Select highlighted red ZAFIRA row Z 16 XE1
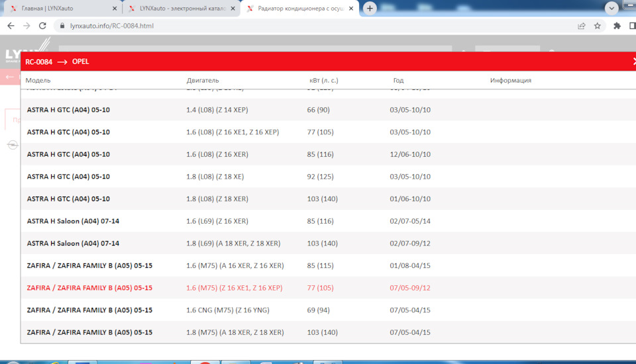This screenshot has width=636, height=364. [x=328, y=288]
